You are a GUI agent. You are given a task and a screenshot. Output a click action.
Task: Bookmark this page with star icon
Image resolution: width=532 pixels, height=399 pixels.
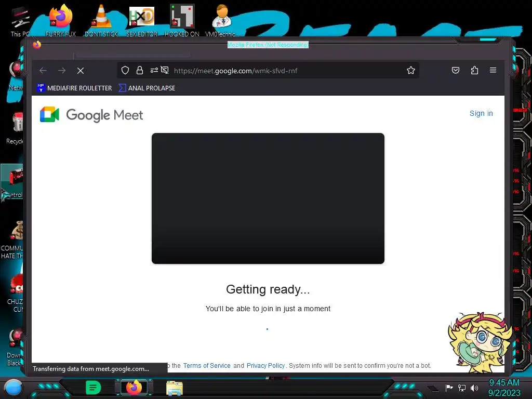point(411,70)
